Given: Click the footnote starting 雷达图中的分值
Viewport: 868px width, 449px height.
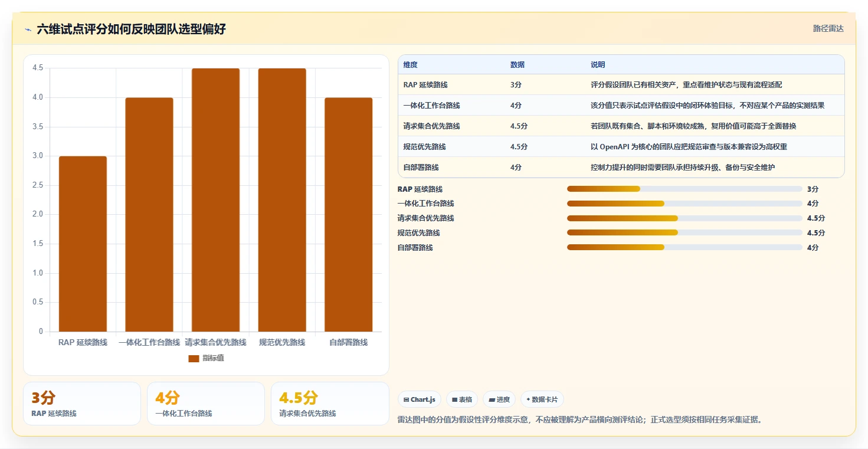Looking at the screenshot, I should 581,420.
